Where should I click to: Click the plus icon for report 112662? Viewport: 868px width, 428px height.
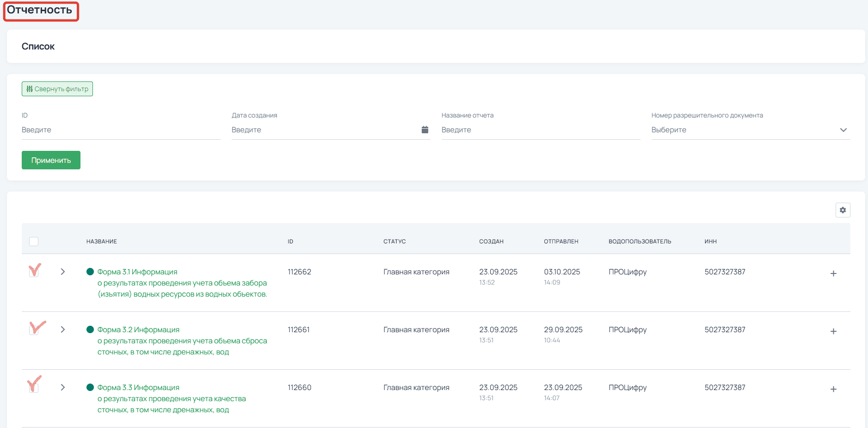(x=833, y=273)
